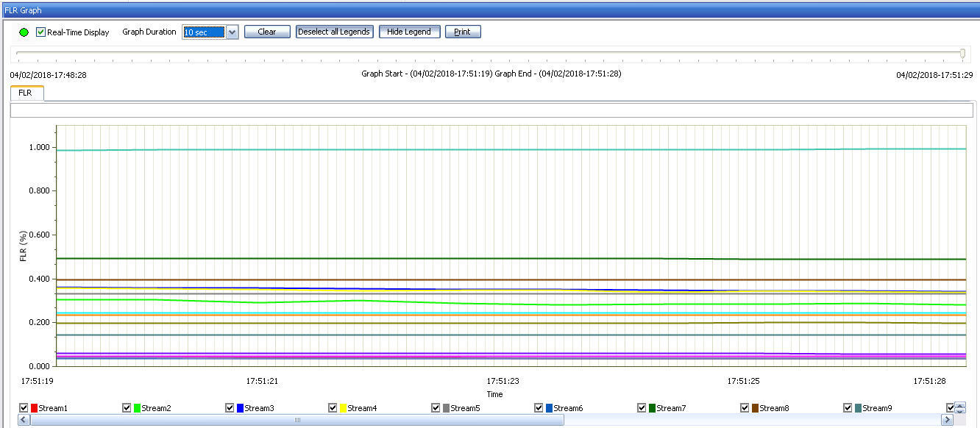
Task: Click Deselect all Legends button
Action: pos(334,32)
